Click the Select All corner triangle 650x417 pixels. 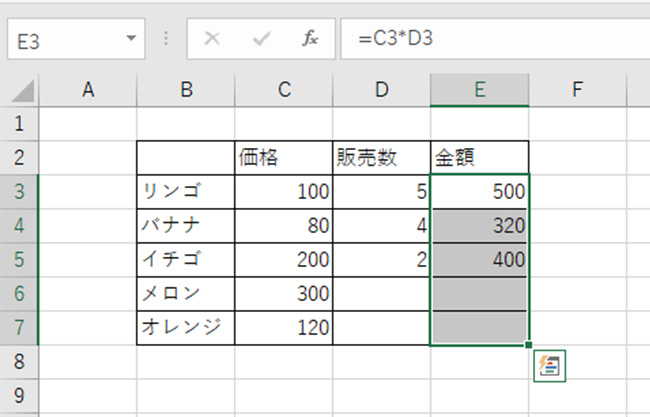pos(23,91)
